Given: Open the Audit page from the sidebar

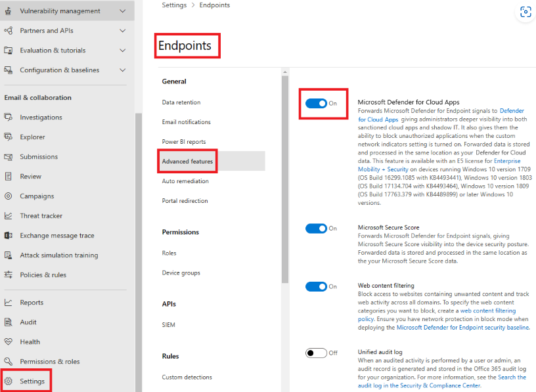Looking at the screenshot, I should 28,322.
